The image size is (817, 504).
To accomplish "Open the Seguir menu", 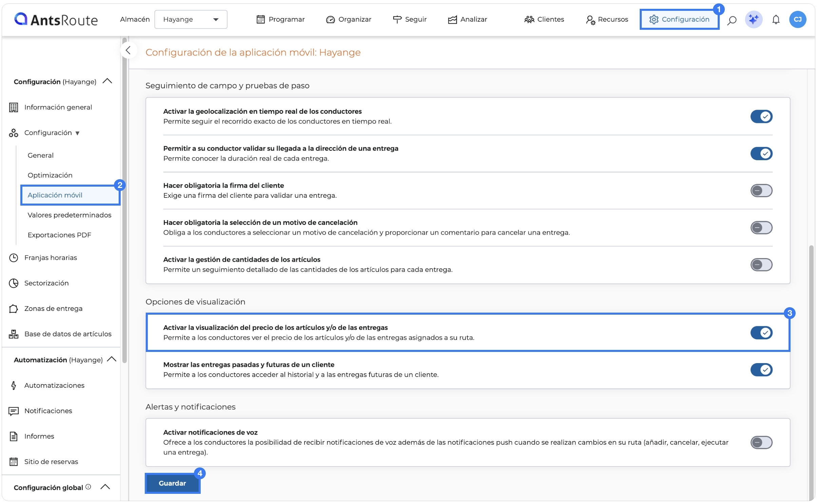I will click(409, 19).
